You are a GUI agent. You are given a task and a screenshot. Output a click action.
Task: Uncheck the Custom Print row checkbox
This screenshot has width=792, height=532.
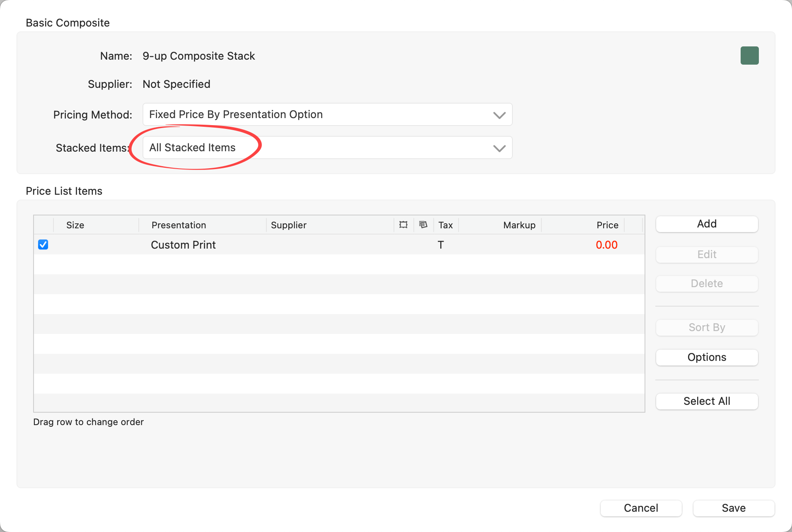[x=43, y=245]
